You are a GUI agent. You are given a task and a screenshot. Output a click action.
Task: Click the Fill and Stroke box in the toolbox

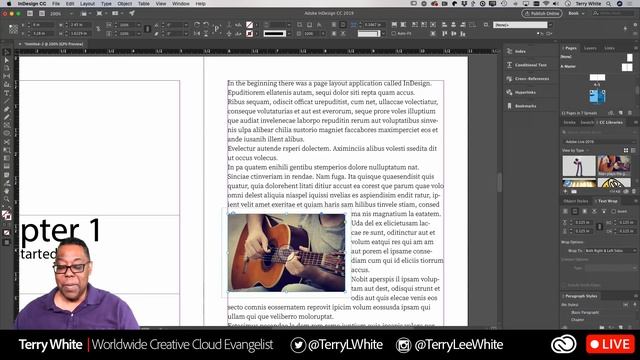[7, 215]
